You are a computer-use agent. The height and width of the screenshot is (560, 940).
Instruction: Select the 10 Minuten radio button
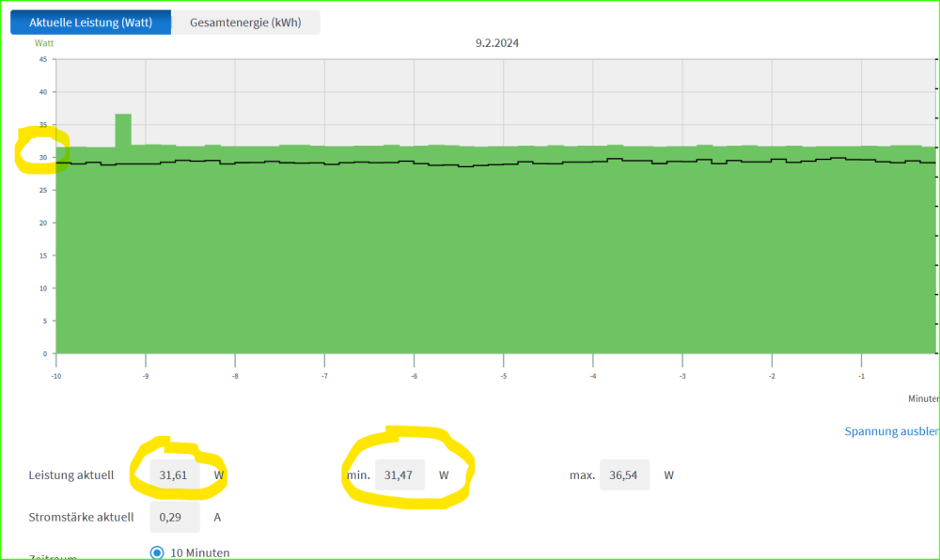click(x=157, y=552)
